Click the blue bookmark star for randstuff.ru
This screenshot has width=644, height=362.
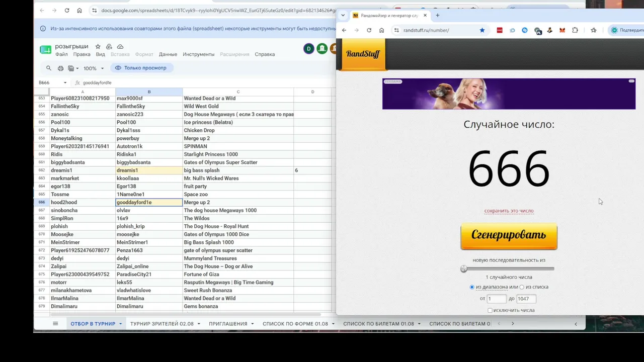[482, 30]
